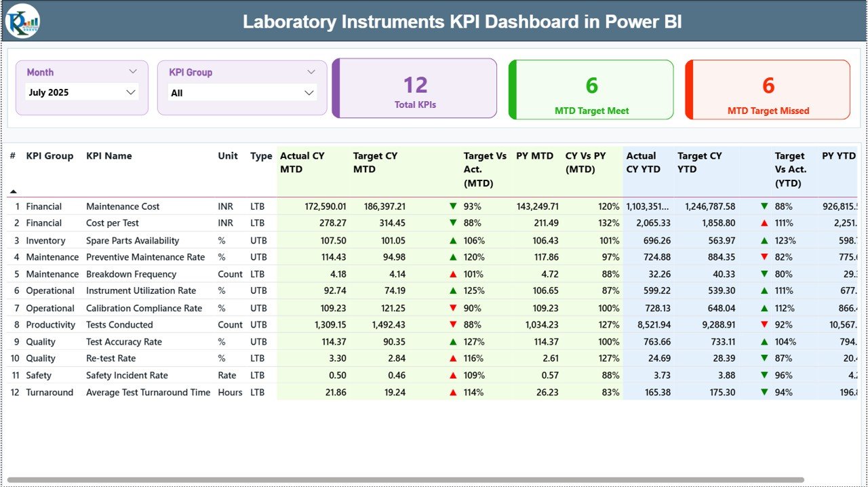The image size is (868, 487).
Task: Sort the table by the KPI Name column header
Action: pyautogui.click(x=109, y=156)
